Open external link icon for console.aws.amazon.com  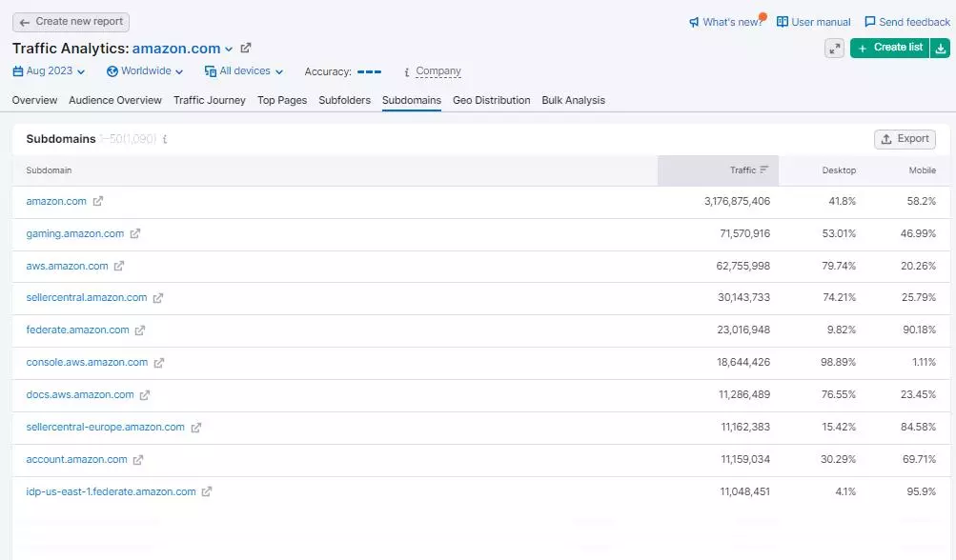[x=158, y=363]
